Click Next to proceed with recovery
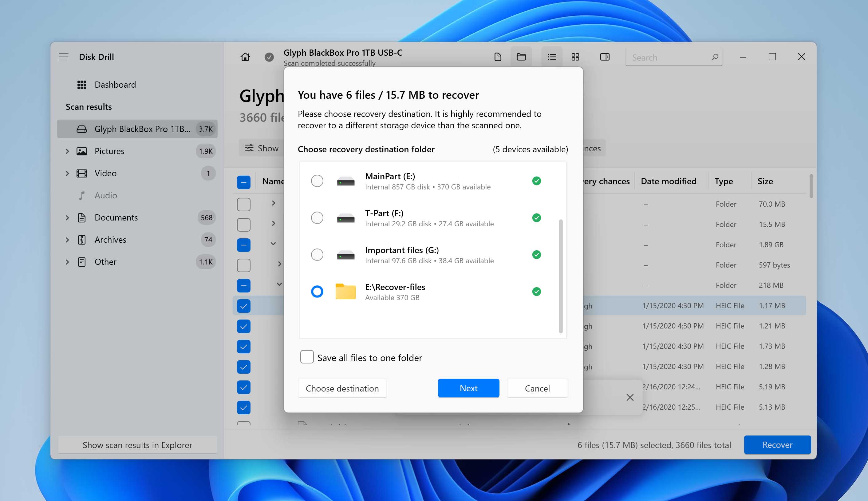The image size is (868, 501). (468, 388)
